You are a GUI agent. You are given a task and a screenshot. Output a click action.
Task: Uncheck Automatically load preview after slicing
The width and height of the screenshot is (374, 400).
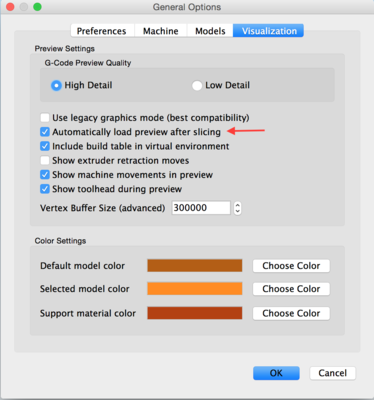45,132
